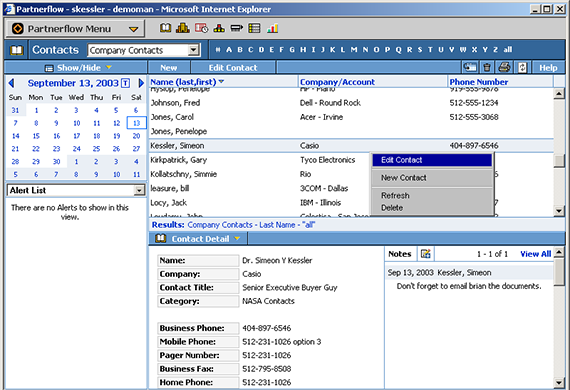
Task: Filter contacts by letter S
Action: (x=420, y=50)
